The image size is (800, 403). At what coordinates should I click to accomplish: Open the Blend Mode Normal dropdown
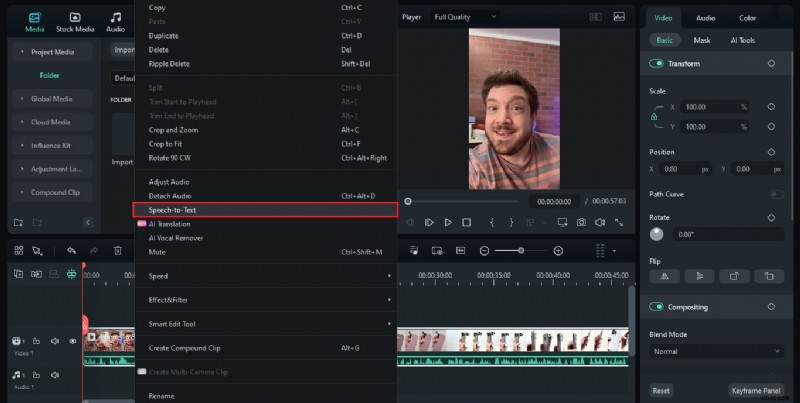(x=716, y=351)
